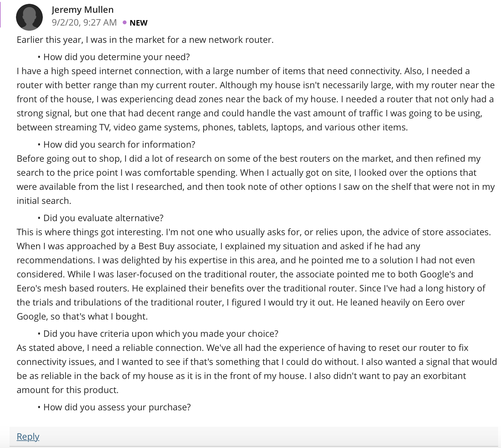This screenshot has height=448, width=501.
Task: Click the line 'Google, so that's what I bought.'
Action: click(82, 316)
